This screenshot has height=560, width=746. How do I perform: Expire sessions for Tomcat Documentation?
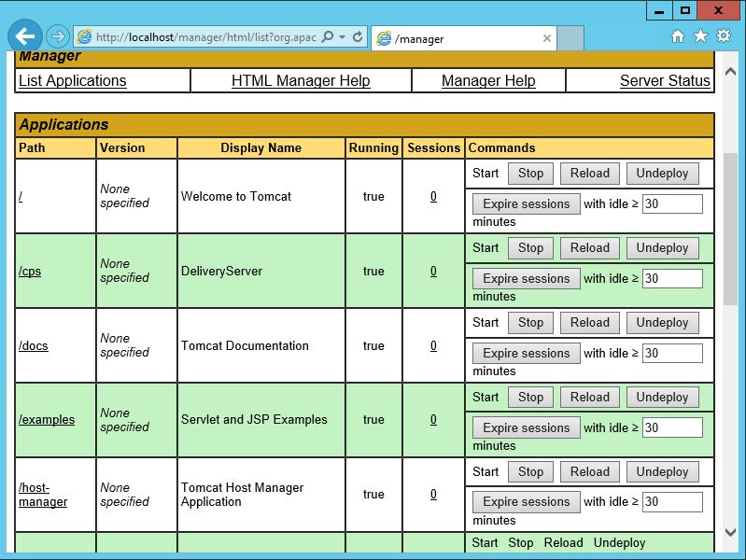[527, 353]
